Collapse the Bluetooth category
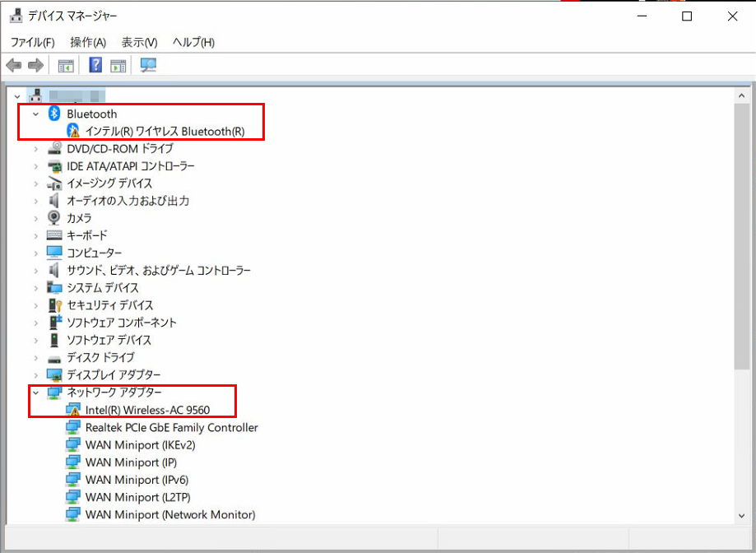Screen dimensions: 756x553 point(35,114)
